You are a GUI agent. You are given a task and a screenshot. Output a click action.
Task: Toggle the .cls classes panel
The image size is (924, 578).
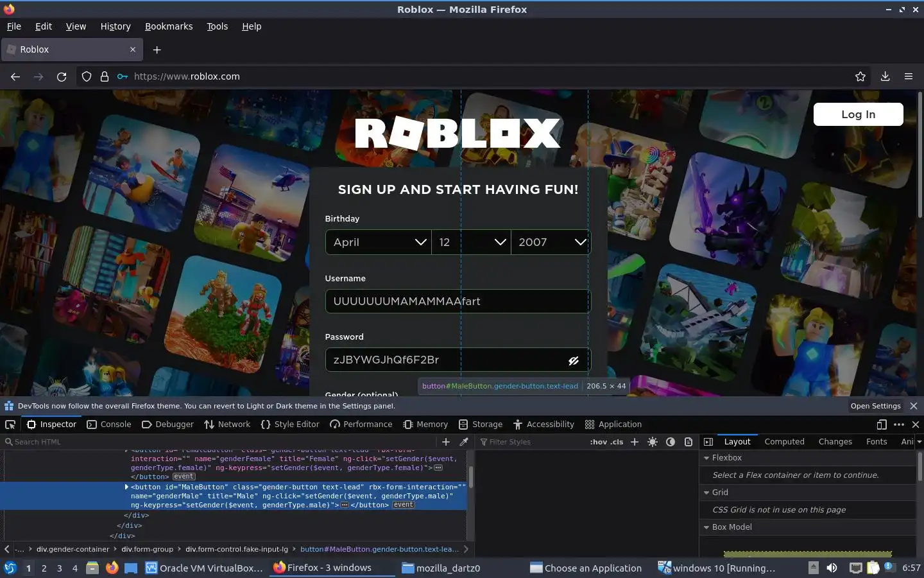[617, 442]
